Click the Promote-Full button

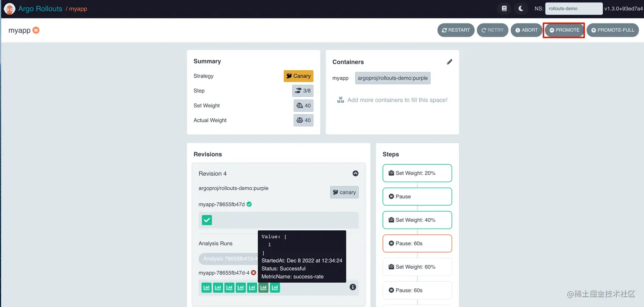click(x=612, y=30)
